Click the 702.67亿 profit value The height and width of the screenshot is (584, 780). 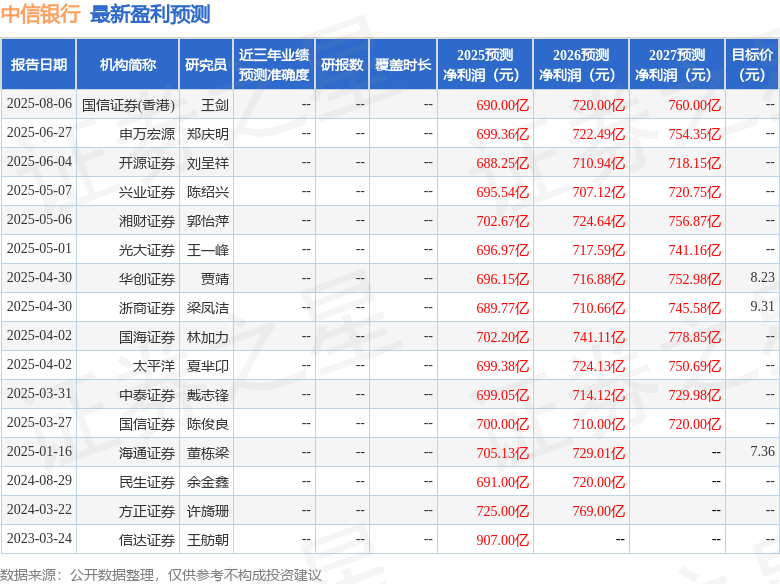coord(502,221)
